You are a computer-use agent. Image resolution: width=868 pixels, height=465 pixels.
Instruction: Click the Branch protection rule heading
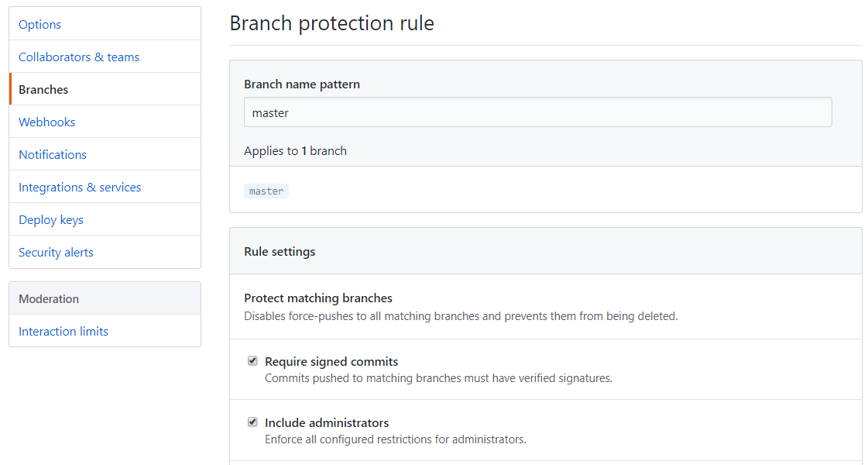pos(331,23)
